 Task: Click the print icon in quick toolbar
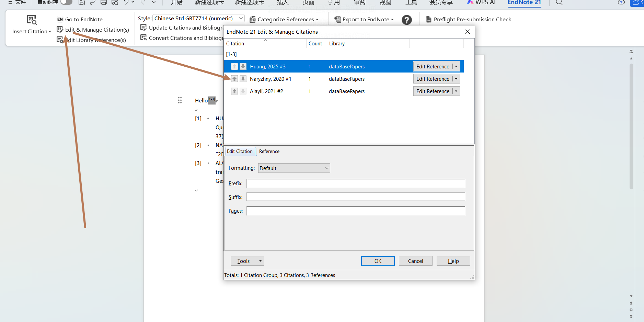tap(104, 2)
